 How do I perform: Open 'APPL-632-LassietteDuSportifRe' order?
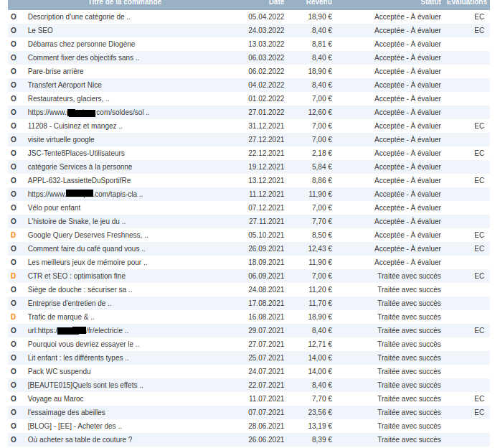coord(79,180)
